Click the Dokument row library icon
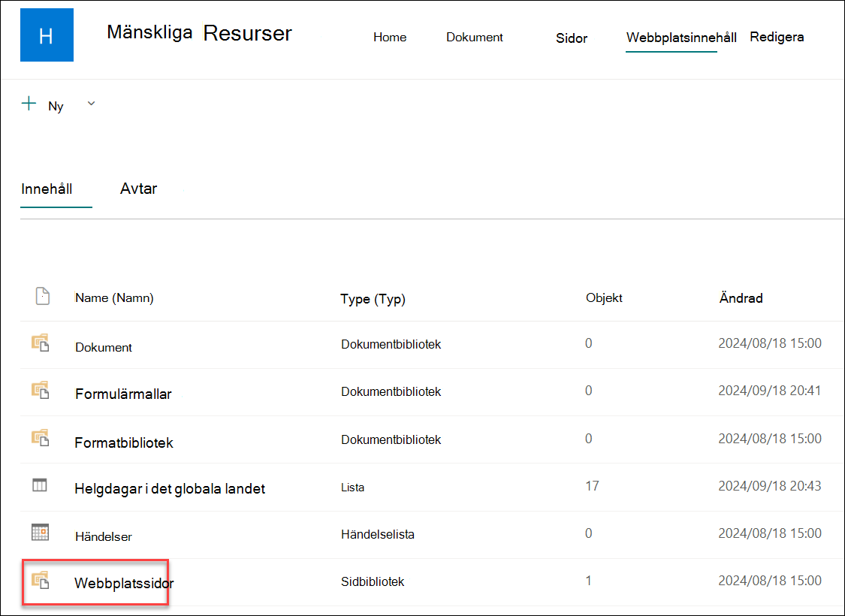 (41, 343)
